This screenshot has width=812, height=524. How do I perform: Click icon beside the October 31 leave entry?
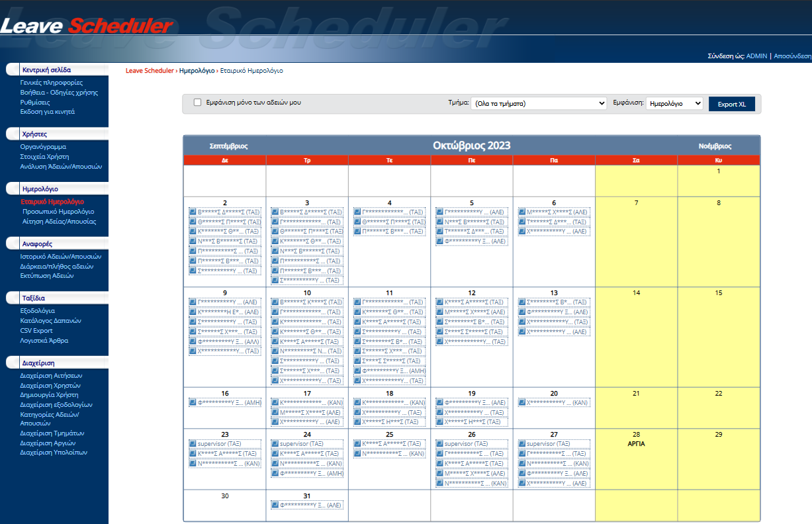point(275,505)
